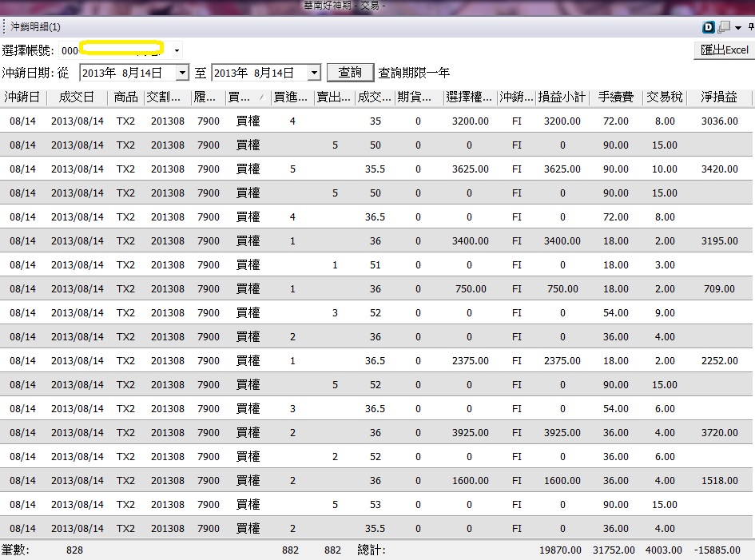Click the total 手續費 value 31752.00
This screenshot has width=755, height=560.
(x=614, y=550)
